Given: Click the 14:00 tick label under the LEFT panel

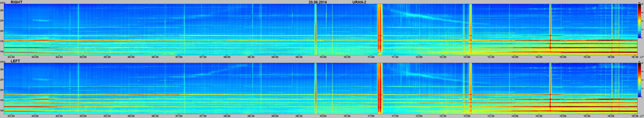Looking at the screenshot, I should point(515,116).
